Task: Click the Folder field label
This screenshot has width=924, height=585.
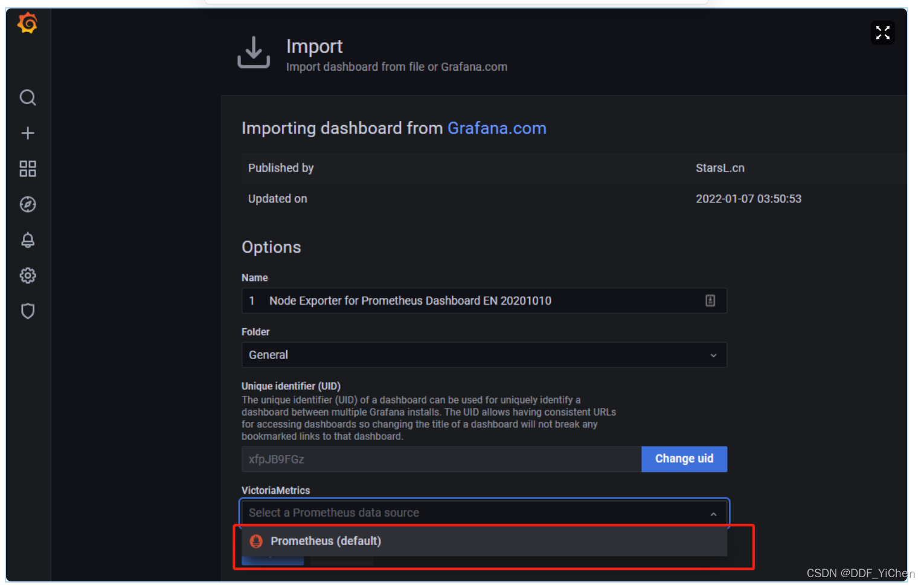Action: pyautogui.click(x=255, y=332)
